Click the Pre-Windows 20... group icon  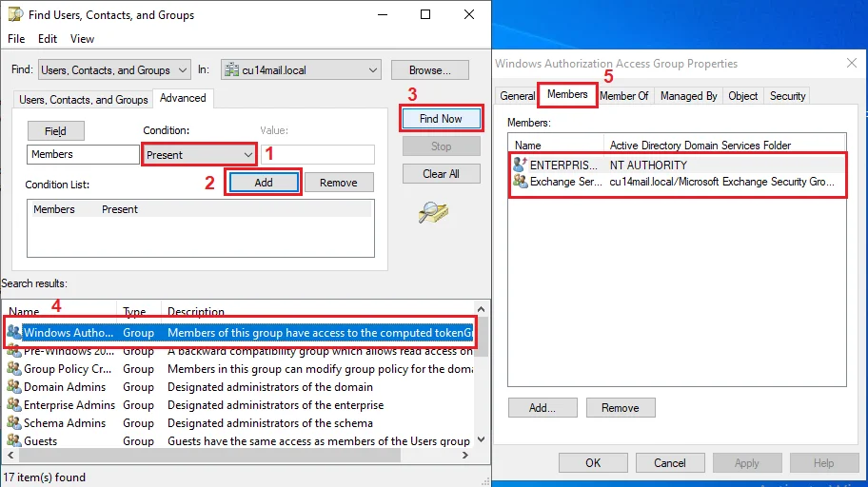(x=14, y=351)
